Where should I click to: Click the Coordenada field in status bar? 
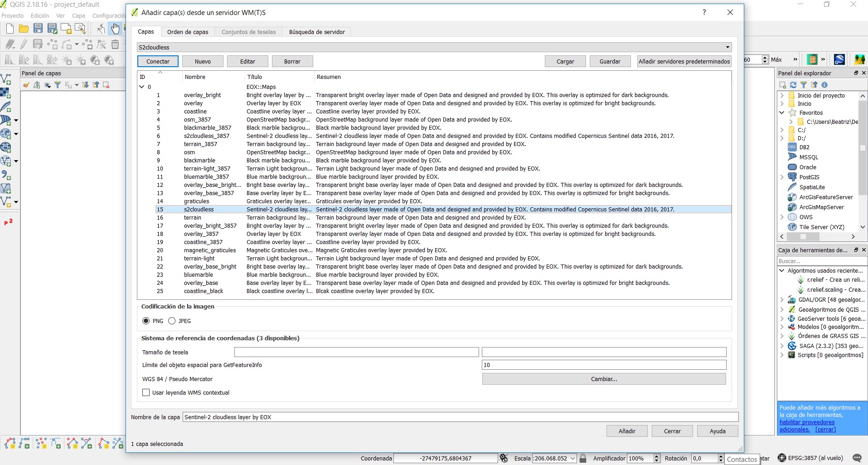click(x=446, y=458)
